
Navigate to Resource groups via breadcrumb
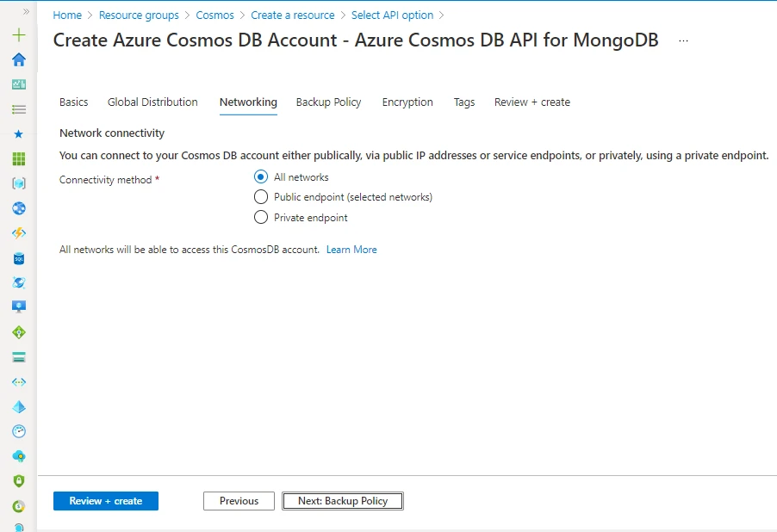coord(139,15)
